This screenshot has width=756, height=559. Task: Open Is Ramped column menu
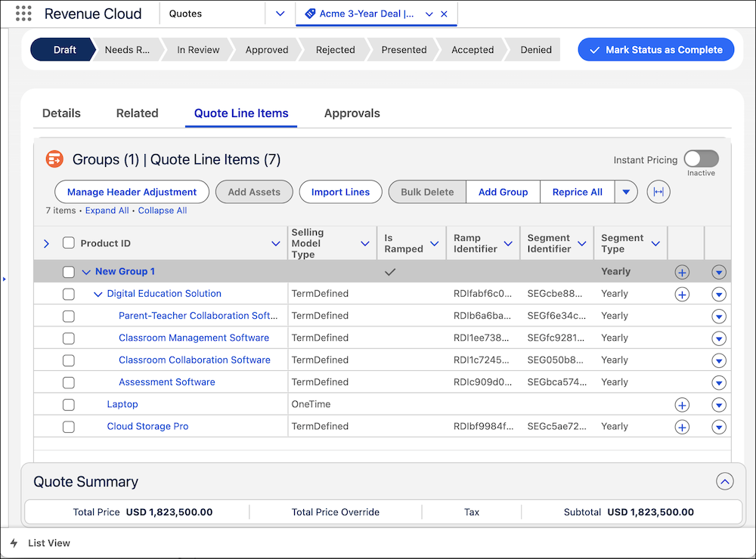click(x=435, y=243)
